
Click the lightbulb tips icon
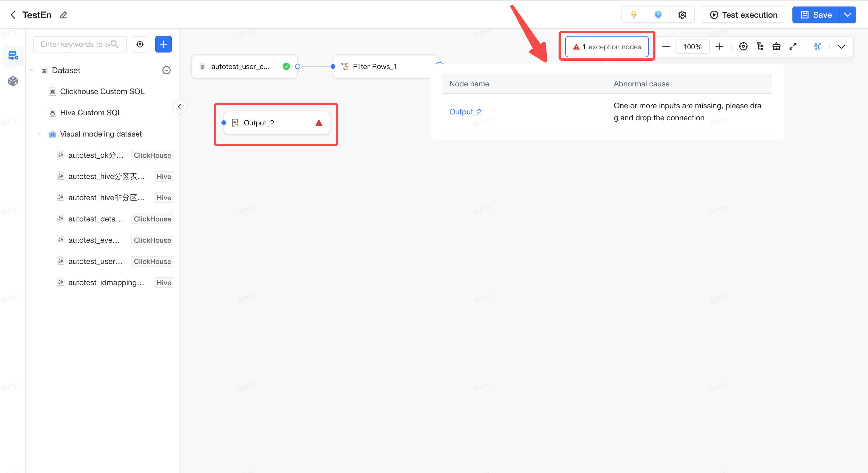pos(634,15)
